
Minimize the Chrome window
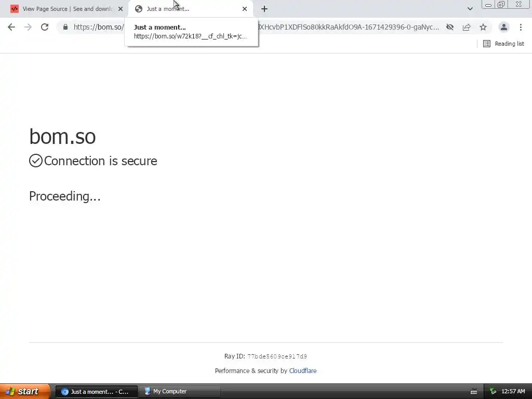(488, 5)
